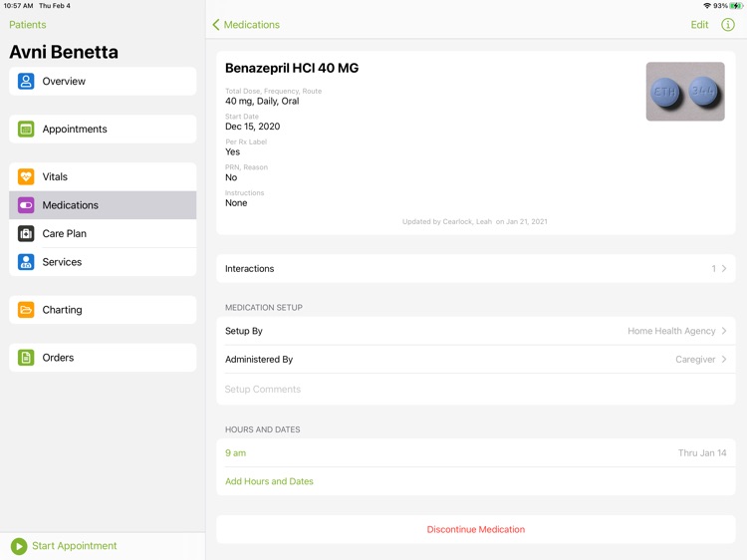Click the Vitals heart icon
Viewport: 747px width, 560px height.
tap(26, 176)
